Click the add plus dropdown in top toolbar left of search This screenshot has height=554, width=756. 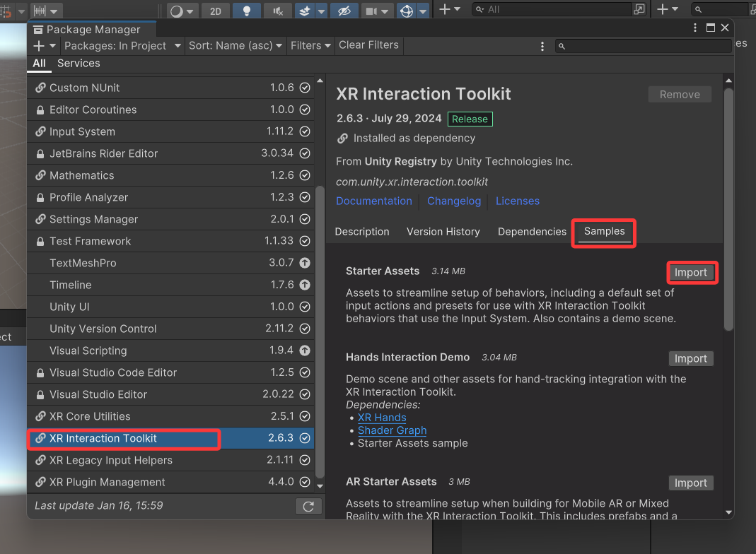(x=449, y=9)
